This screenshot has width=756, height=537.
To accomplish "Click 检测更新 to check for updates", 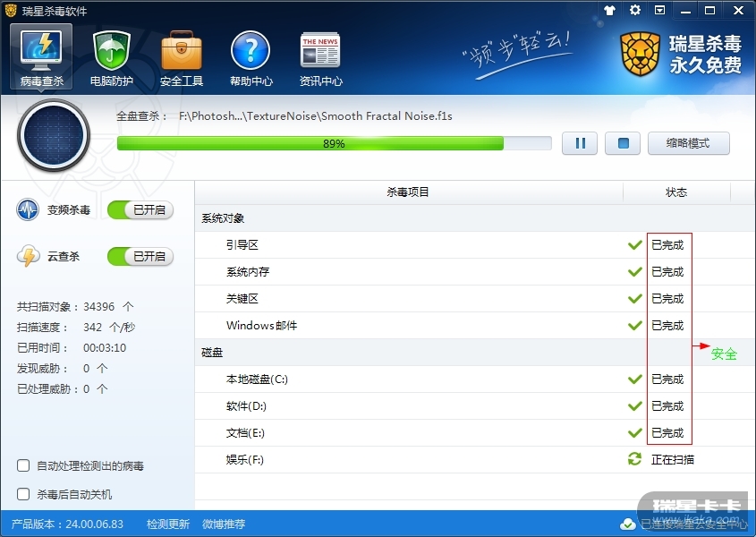I will [168, 524].
